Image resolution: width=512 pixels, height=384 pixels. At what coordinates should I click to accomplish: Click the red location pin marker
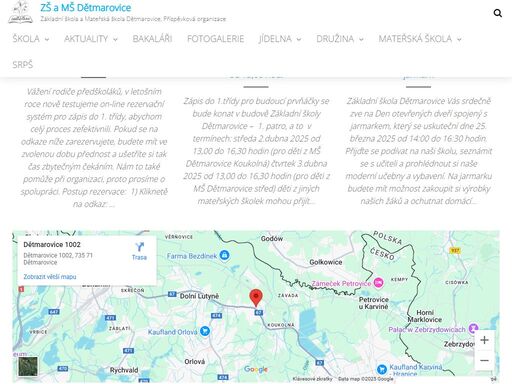tap(256, 298)
